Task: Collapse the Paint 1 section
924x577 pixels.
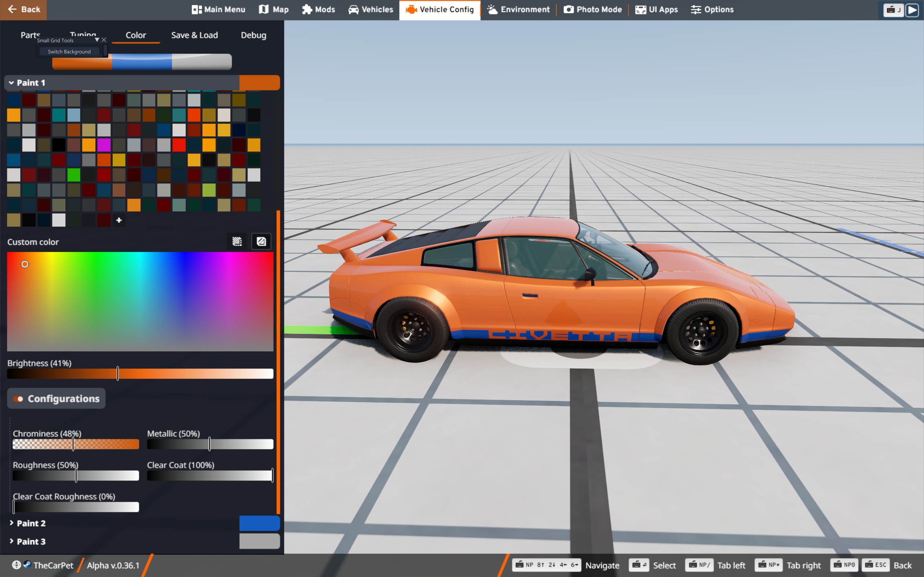Action: pos(12,83)
